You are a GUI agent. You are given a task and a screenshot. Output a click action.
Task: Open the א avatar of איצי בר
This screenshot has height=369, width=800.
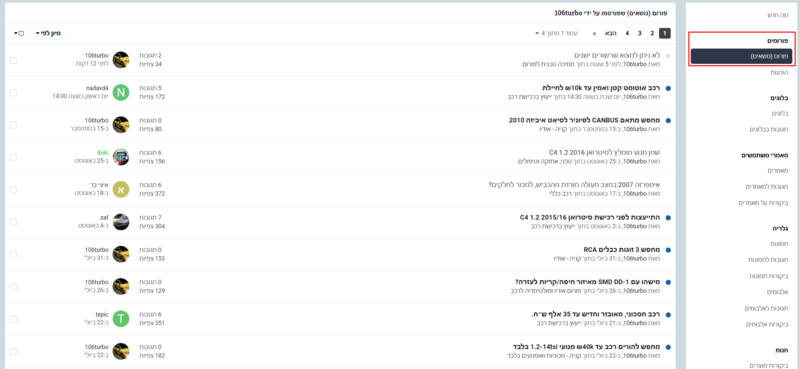121,189
